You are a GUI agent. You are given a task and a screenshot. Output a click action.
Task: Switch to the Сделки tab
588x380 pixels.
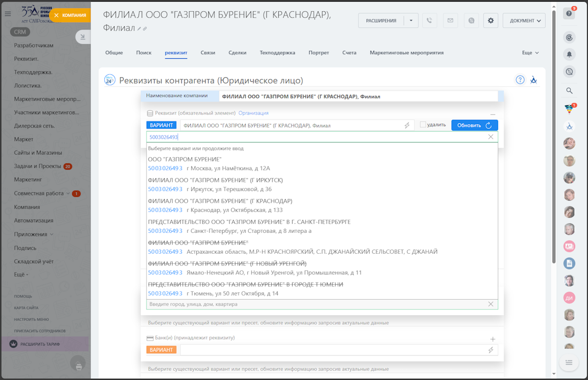pos(237,52)
